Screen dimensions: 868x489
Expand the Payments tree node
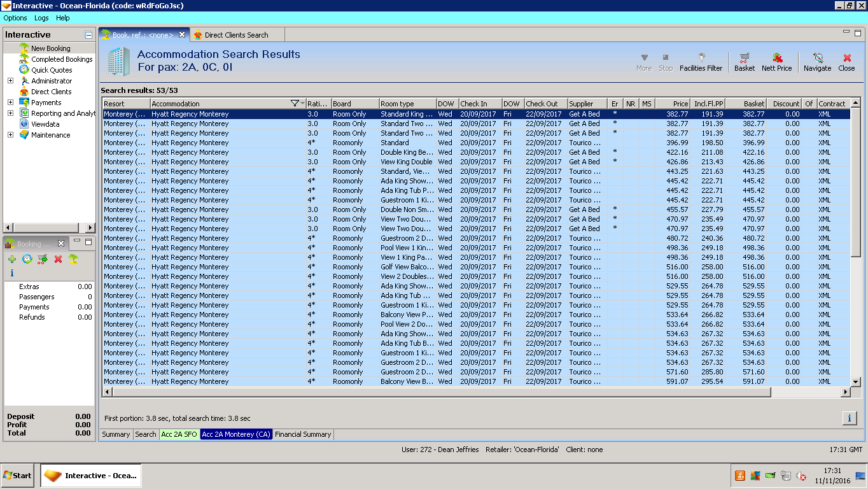(x=10, y=103)
